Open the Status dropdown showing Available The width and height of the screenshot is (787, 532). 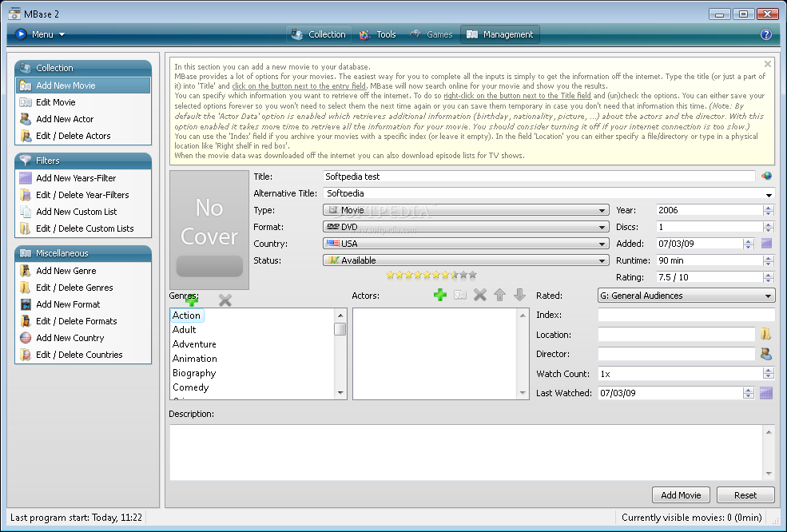click(466, 260)
